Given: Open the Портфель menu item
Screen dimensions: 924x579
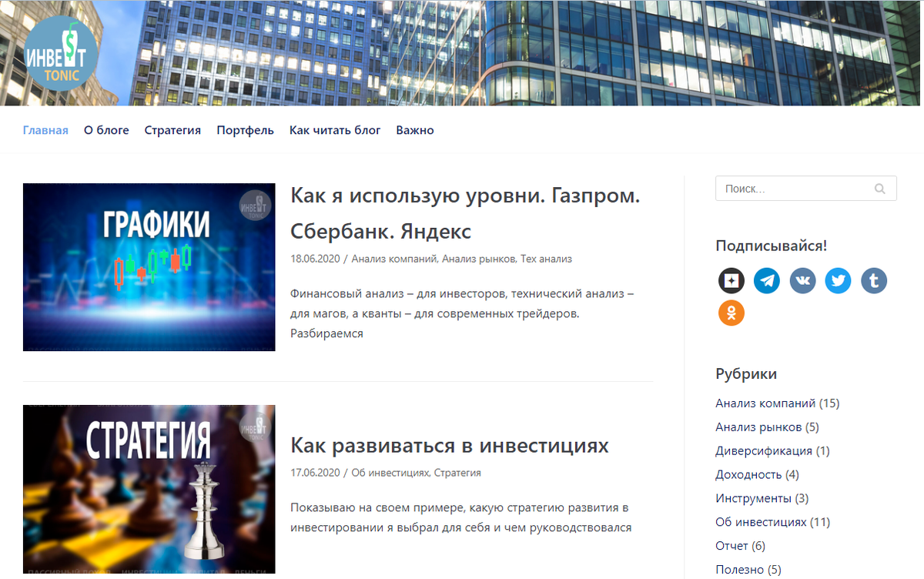Looking at the screenshot, I should coord(245,130).
